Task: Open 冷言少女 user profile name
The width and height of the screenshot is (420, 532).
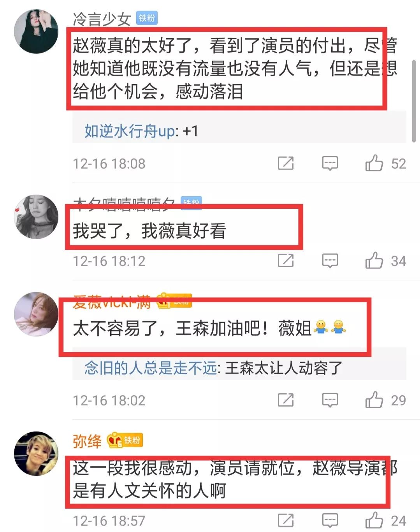Action: (x=102, y=19)
